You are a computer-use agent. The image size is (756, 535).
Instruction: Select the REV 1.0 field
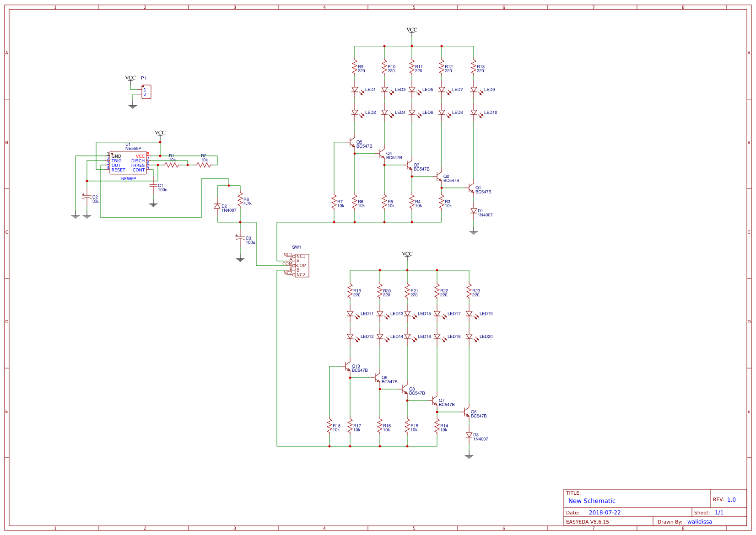(731, 500)
